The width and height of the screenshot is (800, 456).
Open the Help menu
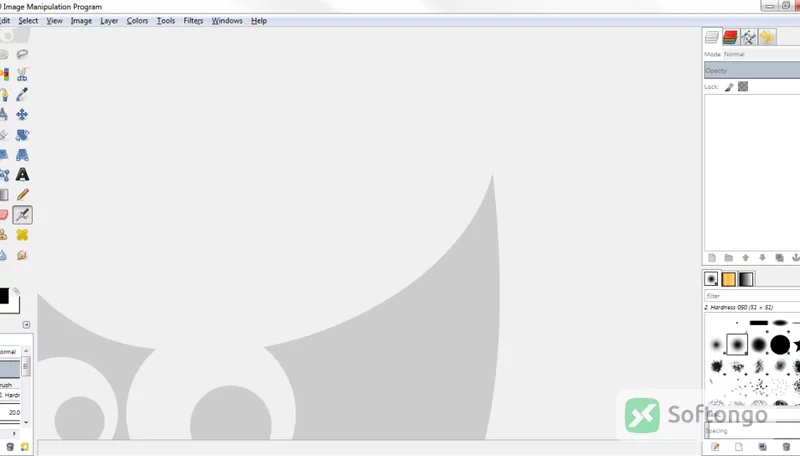point(259,21)
